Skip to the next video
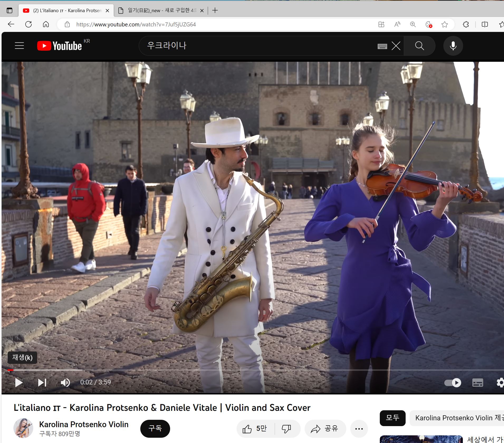 click(x=42, y=382)
